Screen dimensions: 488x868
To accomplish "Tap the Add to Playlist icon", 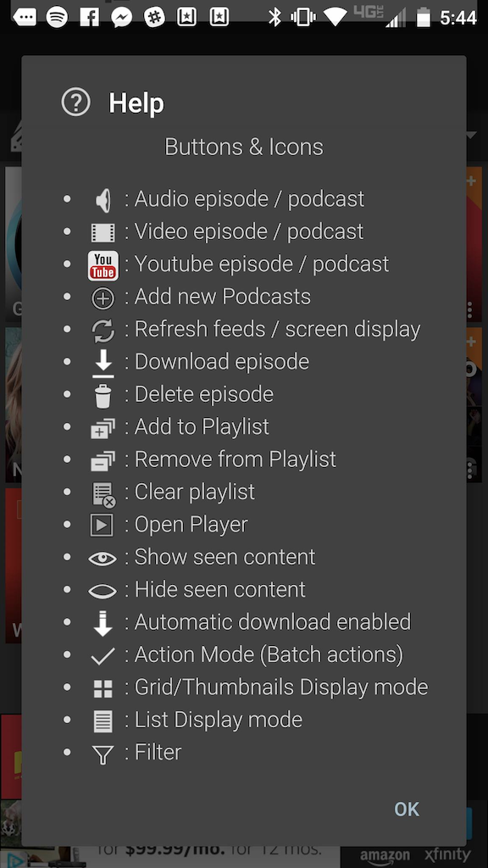I will click(103, 429).
